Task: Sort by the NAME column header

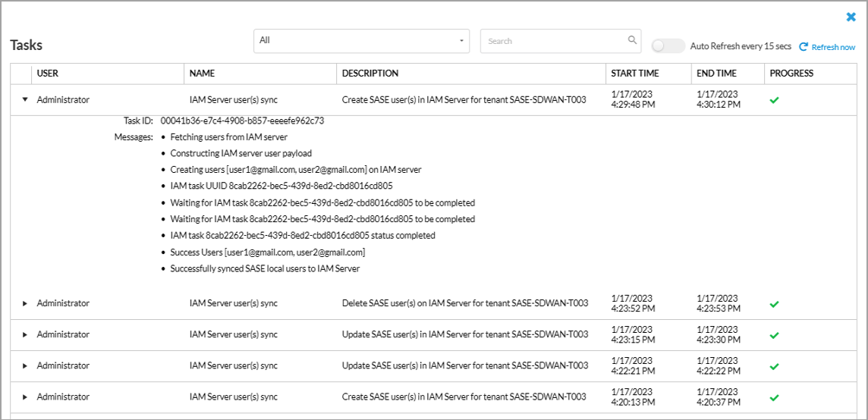Action: pos(203,74)
